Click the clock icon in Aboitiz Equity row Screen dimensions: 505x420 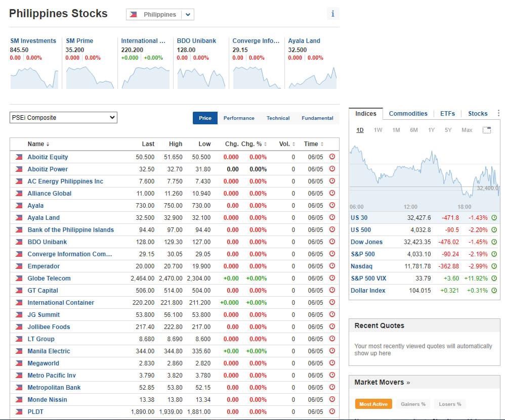(332, 157)
